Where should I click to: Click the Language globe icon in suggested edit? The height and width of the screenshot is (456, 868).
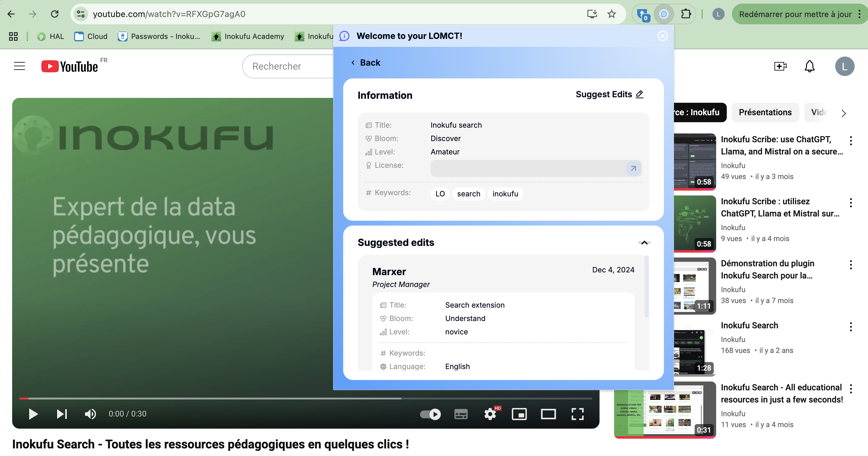(x=383, y=366)
